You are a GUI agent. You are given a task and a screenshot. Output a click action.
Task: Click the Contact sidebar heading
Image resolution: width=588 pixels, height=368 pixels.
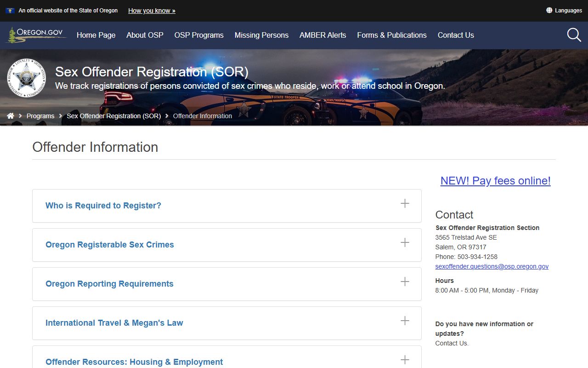(454, 215)
